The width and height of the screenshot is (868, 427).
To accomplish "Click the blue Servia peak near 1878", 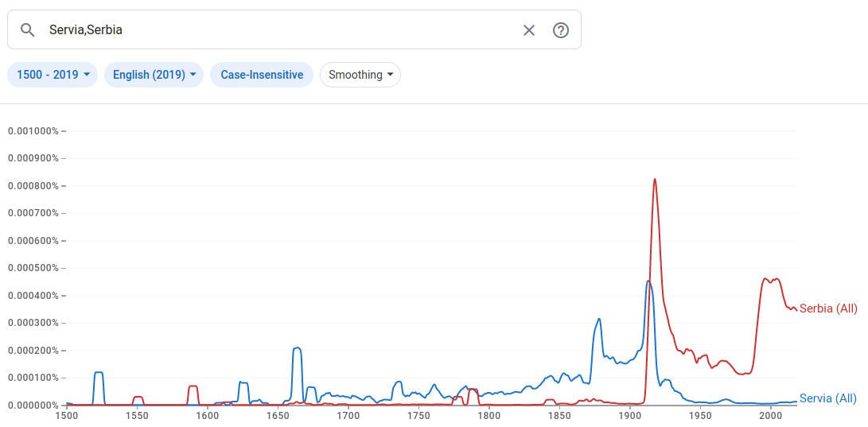I will [x=599, y=320].
